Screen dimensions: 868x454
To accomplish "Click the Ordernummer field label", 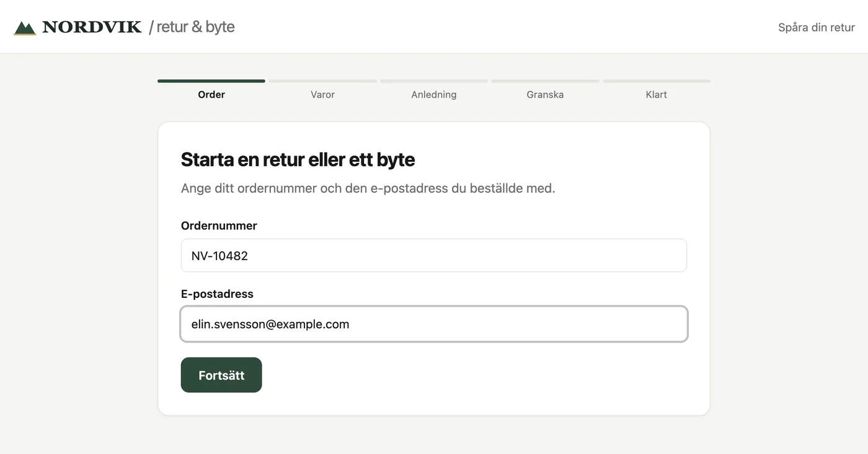I will point(219,225).
